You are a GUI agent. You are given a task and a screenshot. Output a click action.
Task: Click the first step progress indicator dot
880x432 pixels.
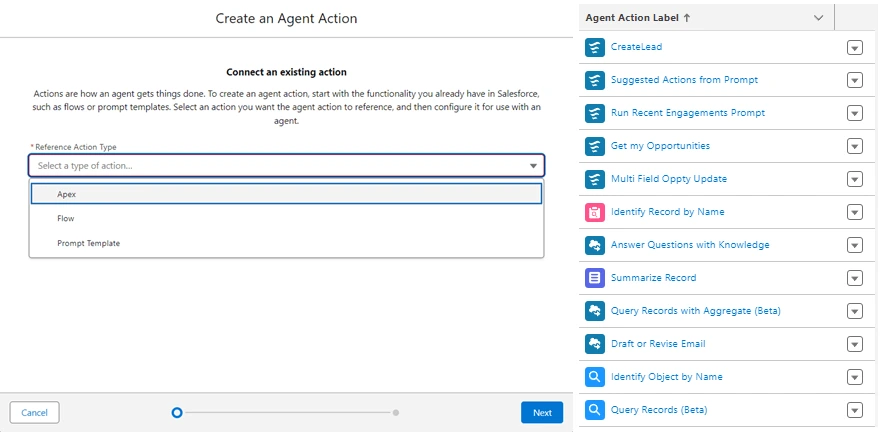click(177, 413)
